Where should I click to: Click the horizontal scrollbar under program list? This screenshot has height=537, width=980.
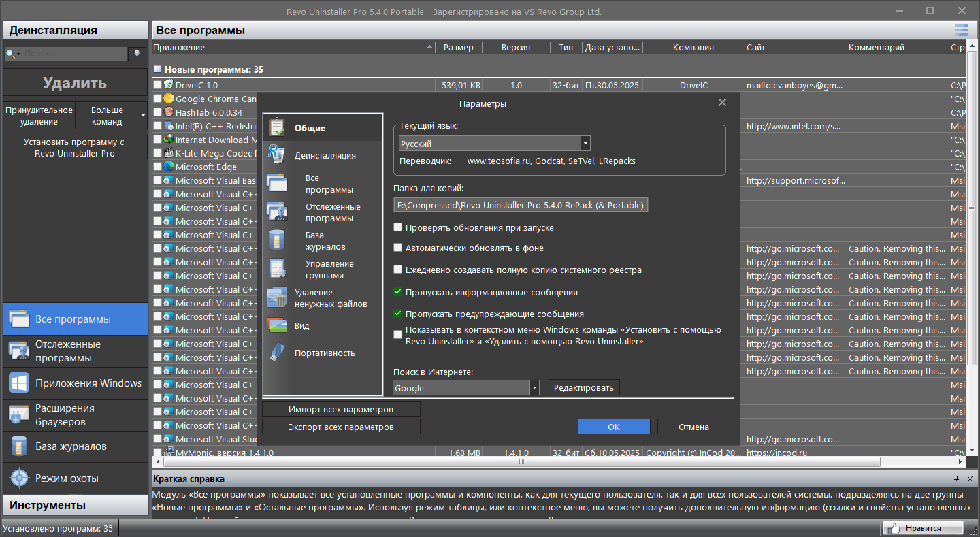pos(522,461)
